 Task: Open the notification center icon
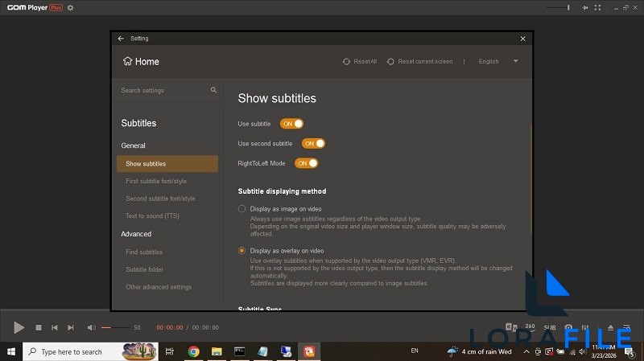(629, 351)
